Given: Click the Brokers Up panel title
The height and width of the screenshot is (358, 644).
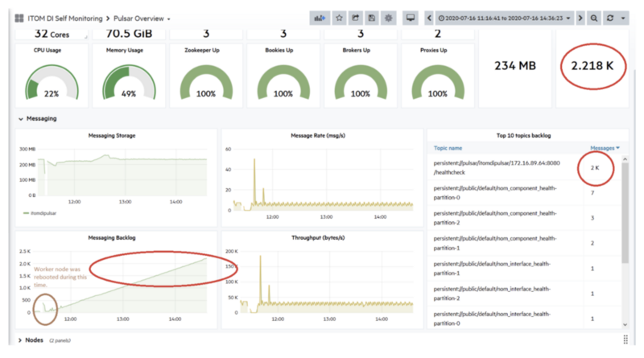Looking at the screenshot, I should pyautogui.click(x=356, y=50).
